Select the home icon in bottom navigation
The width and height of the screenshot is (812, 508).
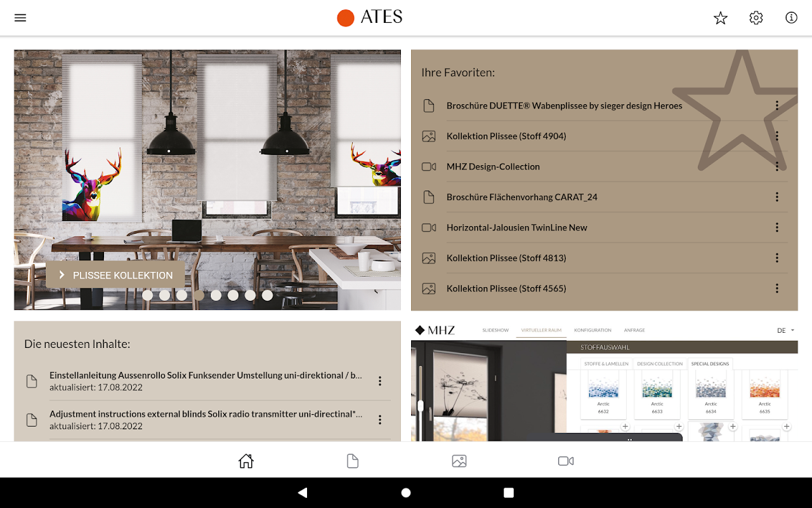coord(246,461)
